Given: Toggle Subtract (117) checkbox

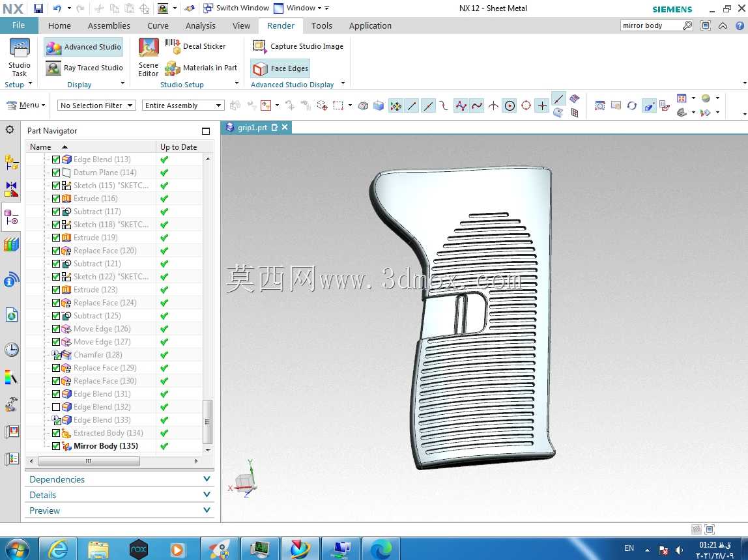Looking at the screenshot, I should 56,211.
